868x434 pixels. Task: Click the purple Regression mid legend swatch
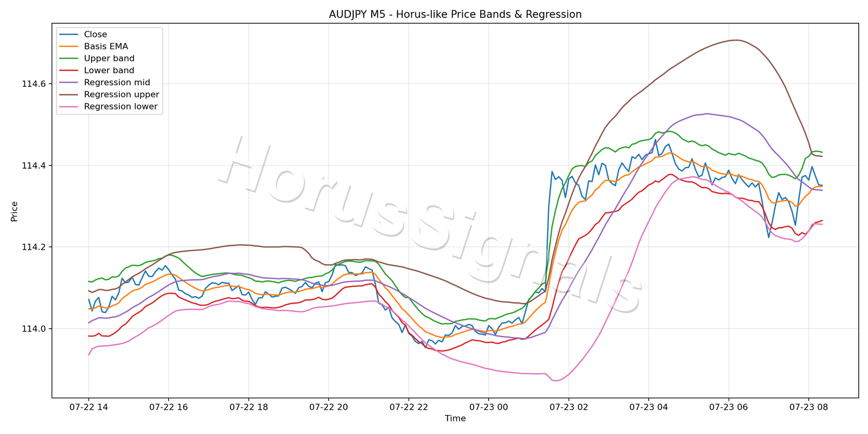[x=69, y=82]
